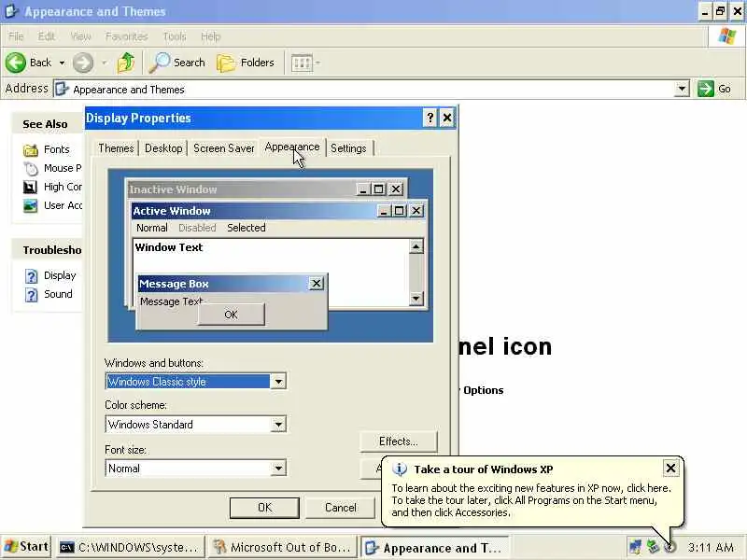
Task: Click the 3:11 AM clock
Action: [x=711, y=548]
